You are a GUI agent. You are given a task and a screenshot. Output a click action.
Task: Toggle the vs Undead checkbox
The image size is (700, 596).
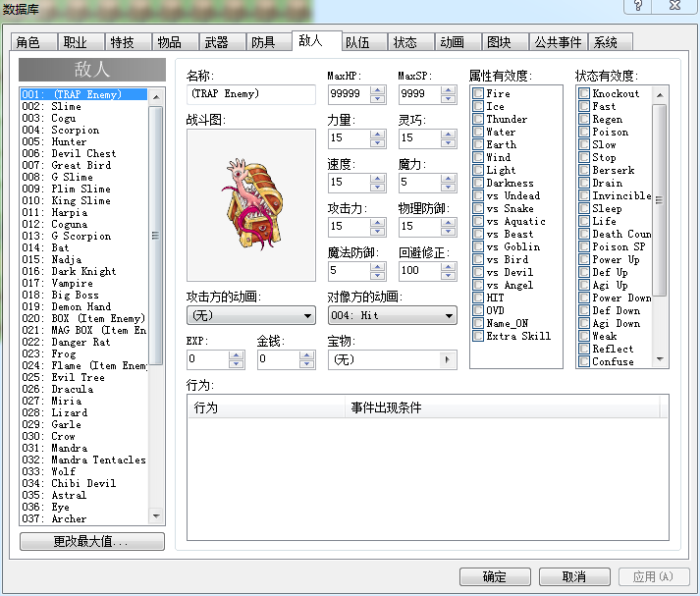coord(478,195)
